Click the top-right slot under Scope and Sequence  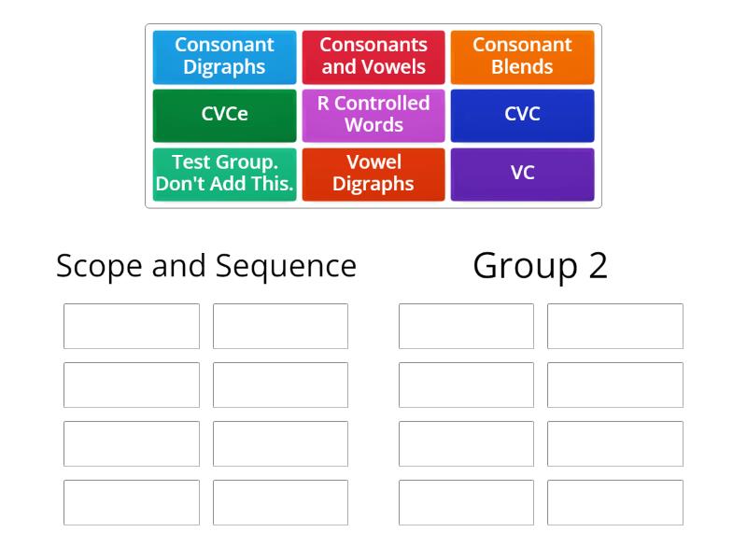[281, 327]
